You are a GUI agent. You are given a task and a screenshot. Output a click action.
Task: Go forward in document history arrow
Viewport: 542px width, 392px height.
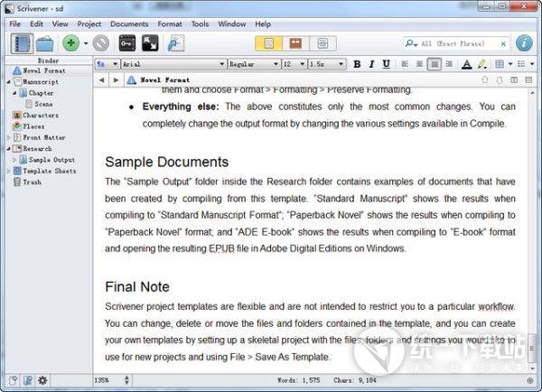click(116, 80)
